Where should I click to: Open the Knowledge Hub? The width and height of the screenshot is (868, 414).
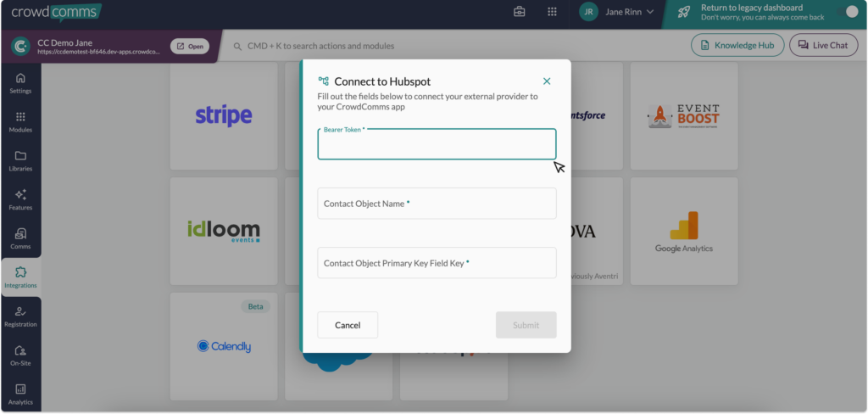point(737,46)
